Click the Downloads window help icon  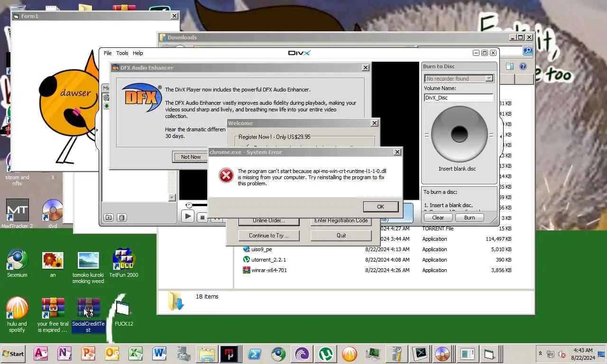coord(523,67)
